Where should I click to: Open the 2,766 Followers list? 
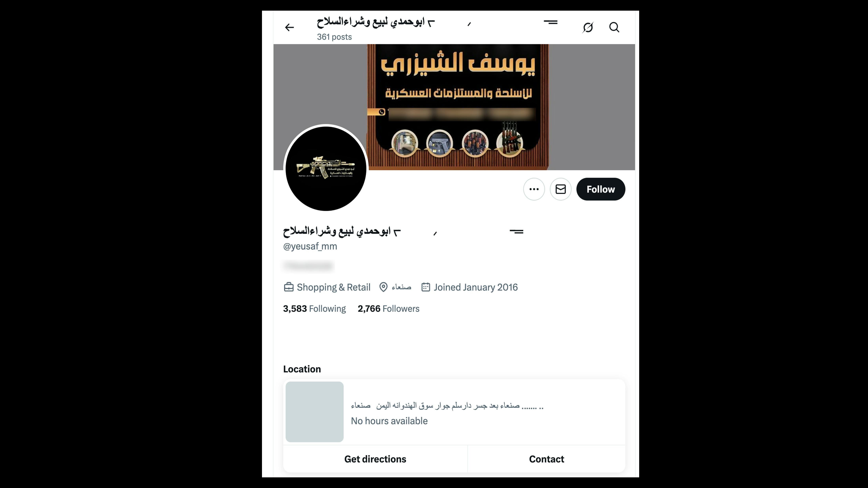point(388,309)
